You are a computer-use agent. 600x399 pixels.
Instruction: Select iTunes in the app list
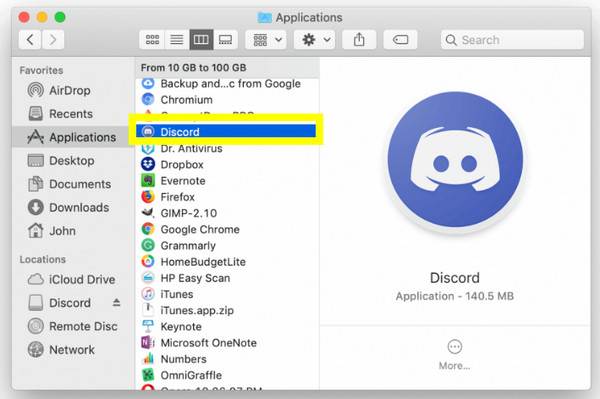click(227, 294)
